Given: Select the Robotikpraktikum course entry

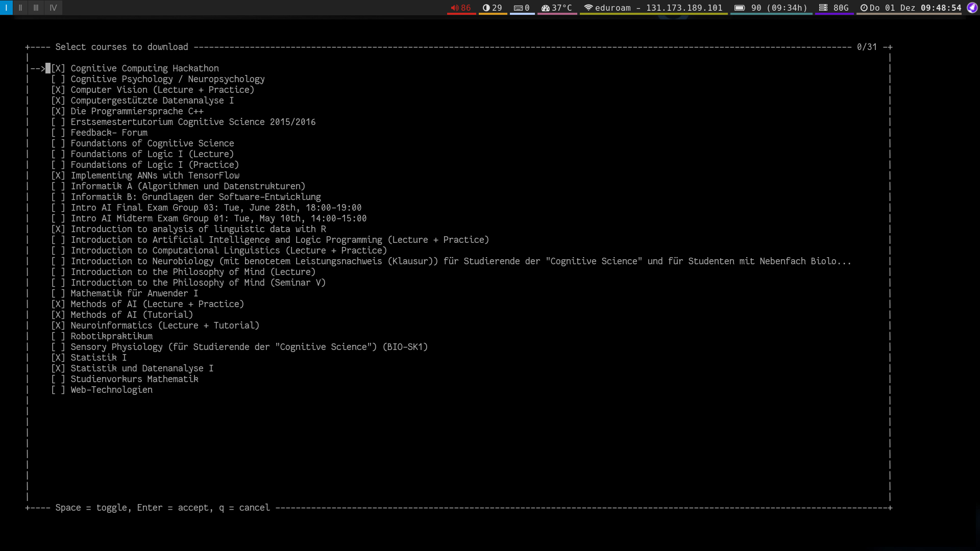Looking at the screenshot, I should click(x=111, y=336).
